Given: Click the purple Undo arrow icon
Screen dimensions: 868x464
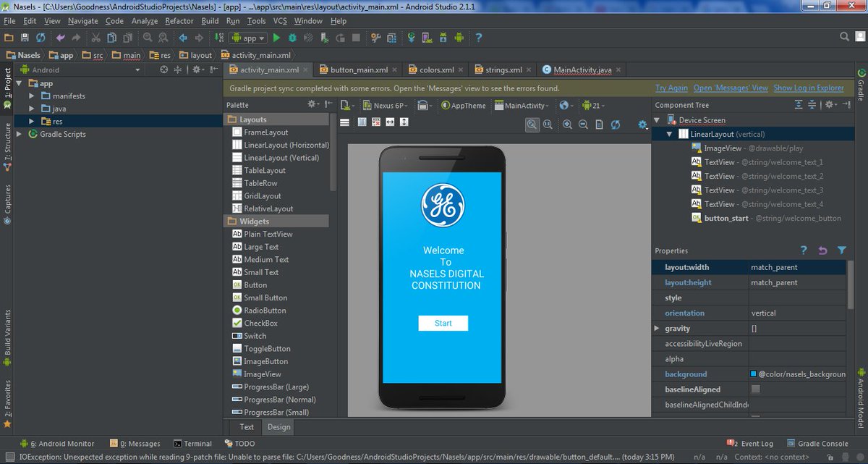Looking at the screenshot, I should [x=60, y=38].
